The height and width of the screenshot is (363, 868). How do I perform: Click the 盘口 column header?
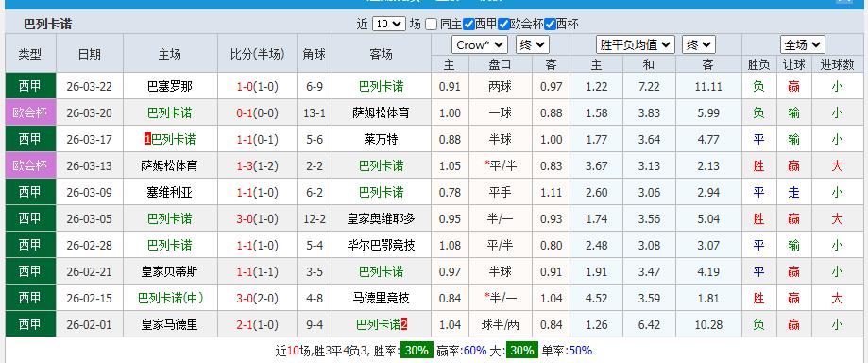pos(501,65)
